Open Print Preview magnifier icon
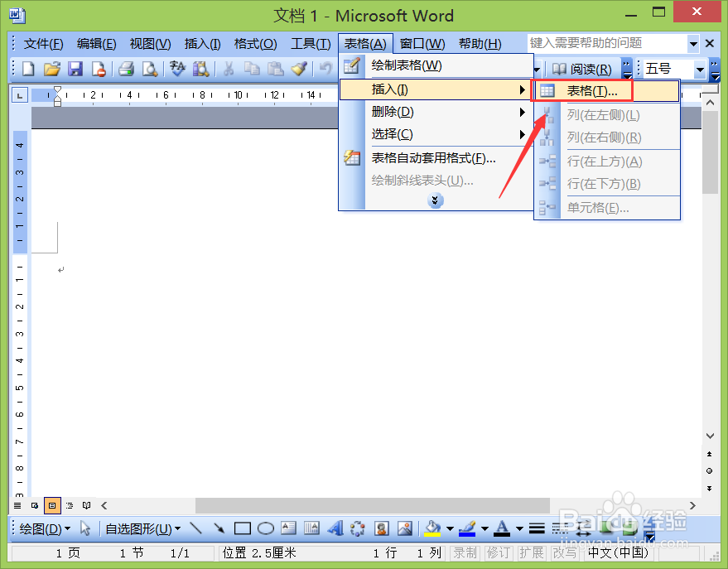Image resolution: width=728 pixels, height=569 pixels. point(150,69)
